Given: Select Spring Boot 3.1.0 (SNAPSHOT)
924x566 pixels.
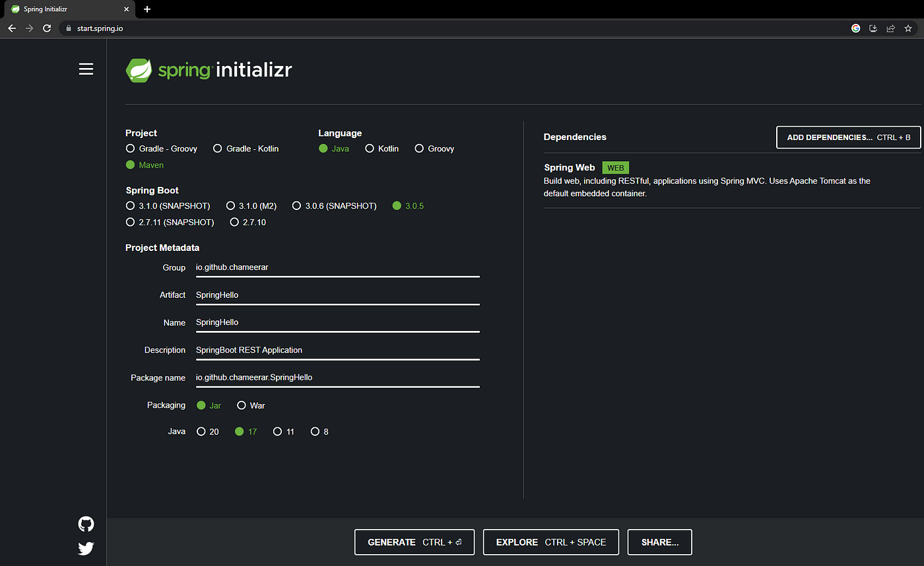Looking at the screenshot, I should tap(168, 206).
